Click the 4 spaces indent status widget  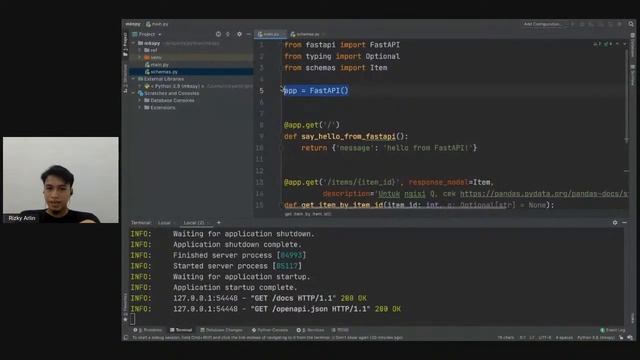point(564,338)
